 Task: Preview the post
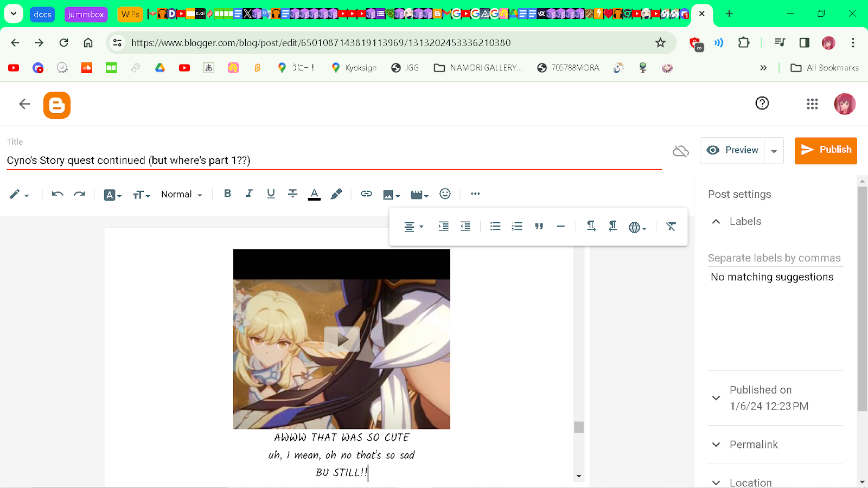point(732,150)
